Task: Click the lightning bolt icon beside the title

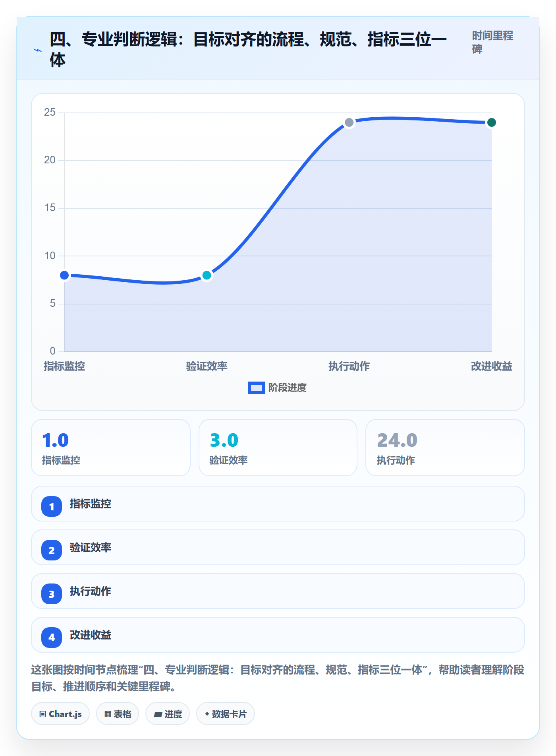Action: tap(37, 50)
